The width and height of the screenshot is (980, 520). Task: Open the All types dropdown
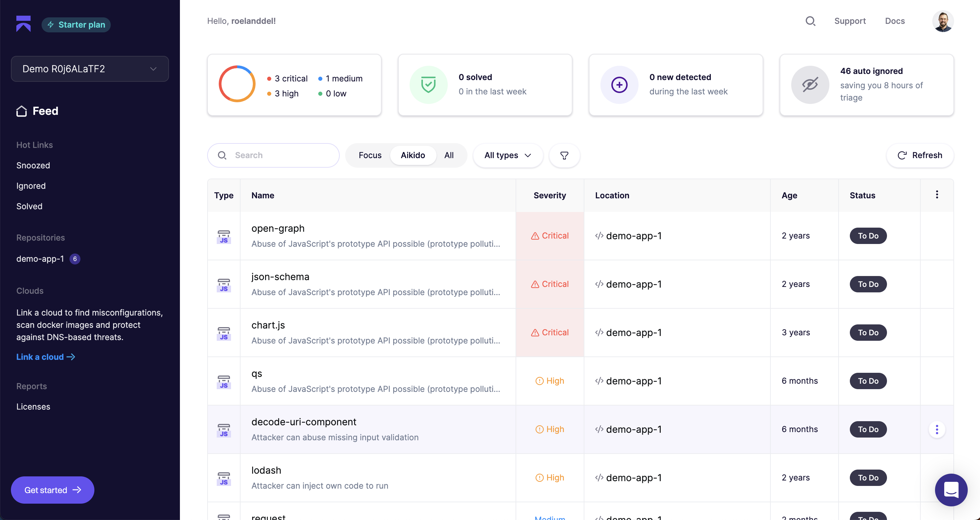(x=507, y=155)
